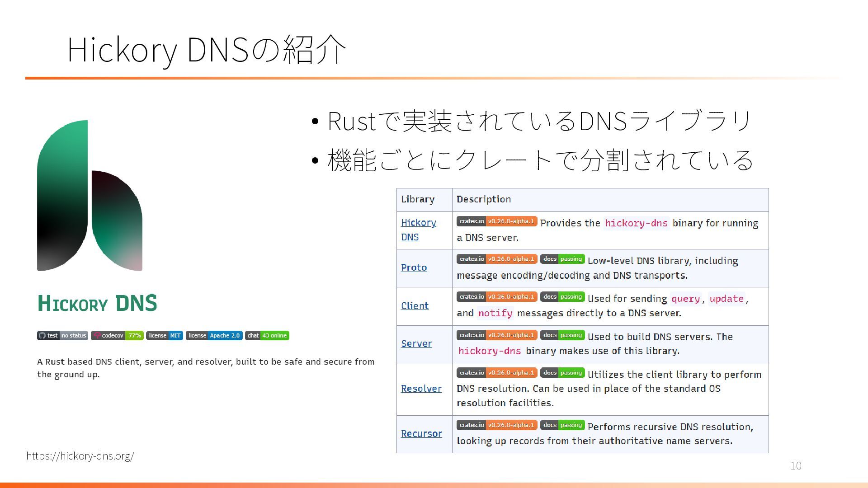Click the hickory-dns.org URL footer text
This screenshot has width=868, height=488.
tap(80, 456)
